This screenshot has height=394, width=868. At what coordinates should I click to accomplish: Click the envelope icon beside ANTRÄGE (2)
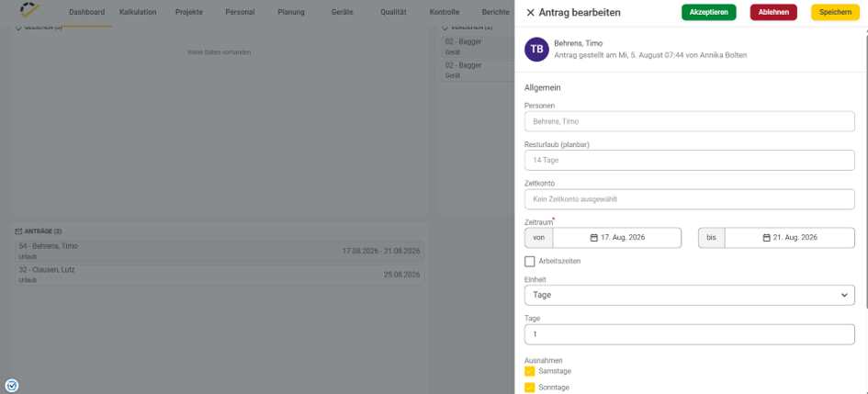(18, 231)
